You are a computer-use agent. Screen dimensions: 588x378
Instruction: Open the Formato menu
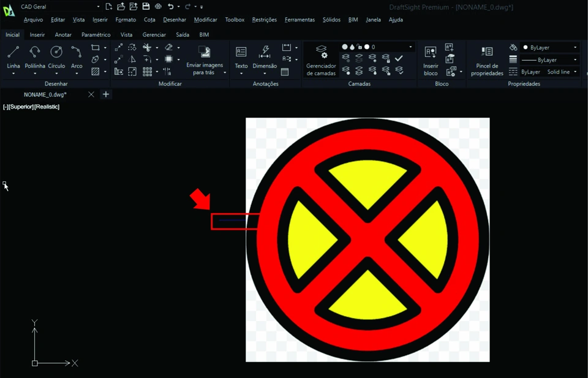coord(126,20)
